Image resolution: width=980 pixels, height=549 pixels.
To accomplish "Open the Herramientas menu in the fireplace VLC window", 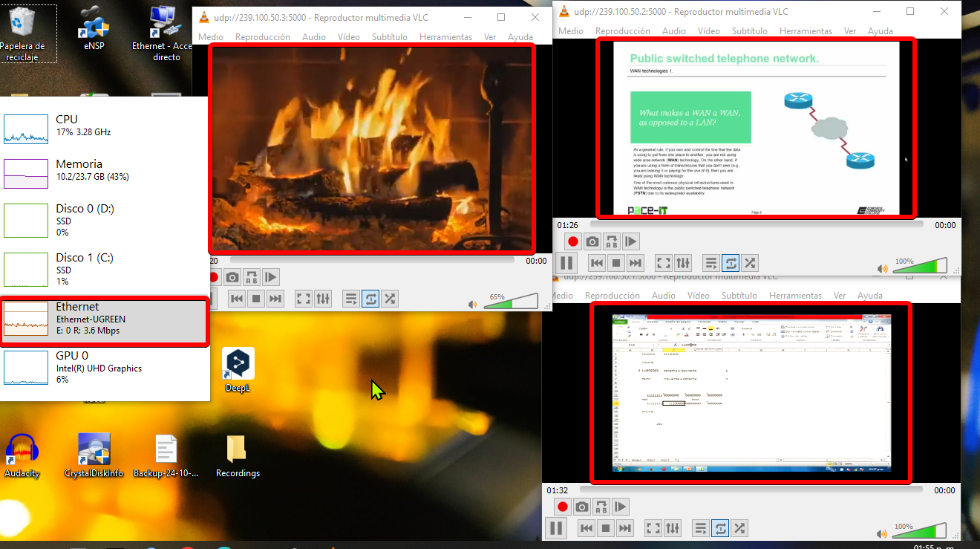I will (445, 36).
